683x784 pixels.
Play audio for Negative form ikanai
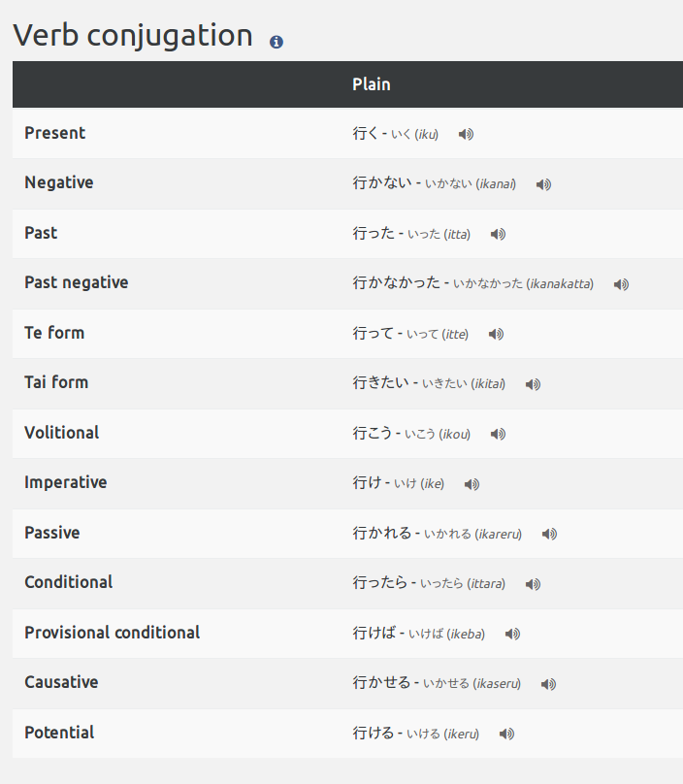coord(543,184)
